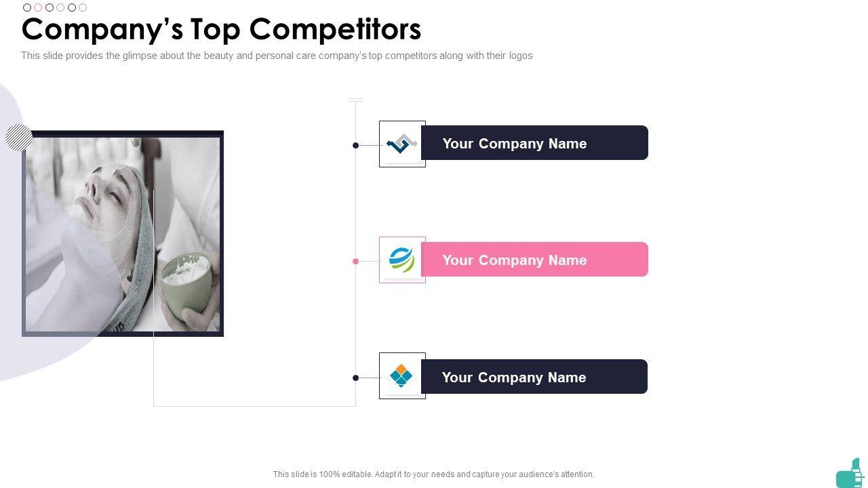Click the top dark 'Your Company Name' bar
Screen dimensions: 868x488
tap(534, 143)
